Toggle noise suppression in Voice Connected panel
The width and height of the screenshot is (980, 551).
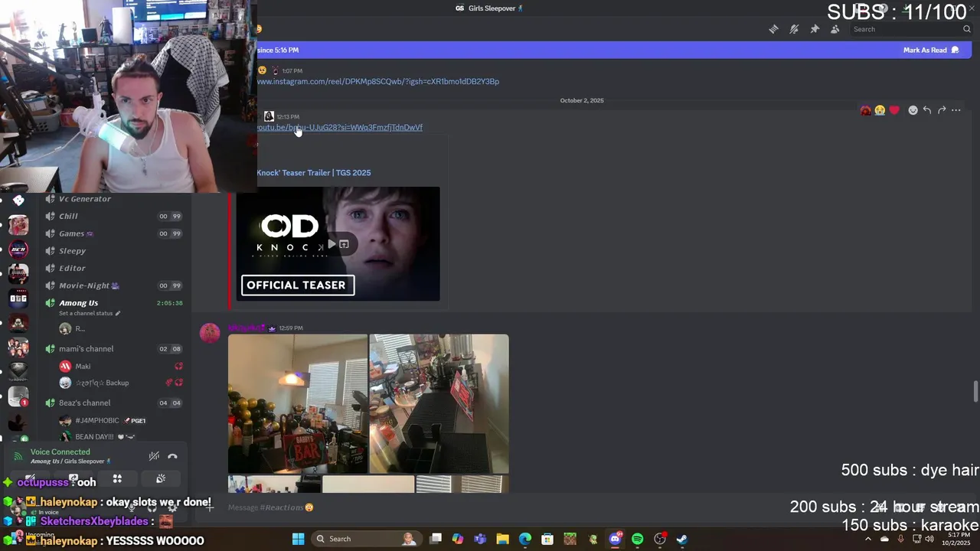(x=154, y=456)
